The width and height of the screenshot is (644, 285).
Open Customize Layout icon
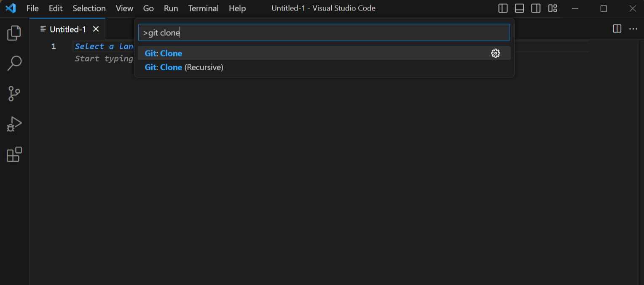tap(553, 8)
